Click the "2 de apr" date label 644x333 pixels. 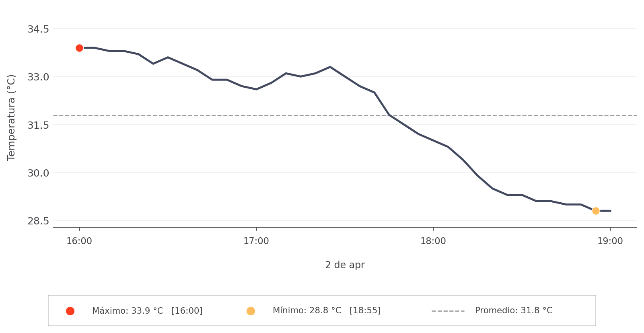pyautogui.click(x=345, y=265)
